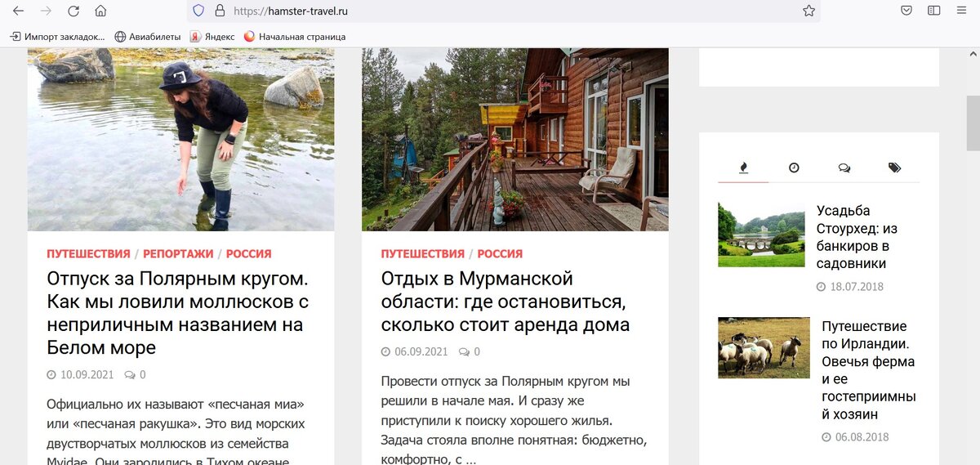
Task: Toggle the browser sidebar panel icon
Action: 933,11
